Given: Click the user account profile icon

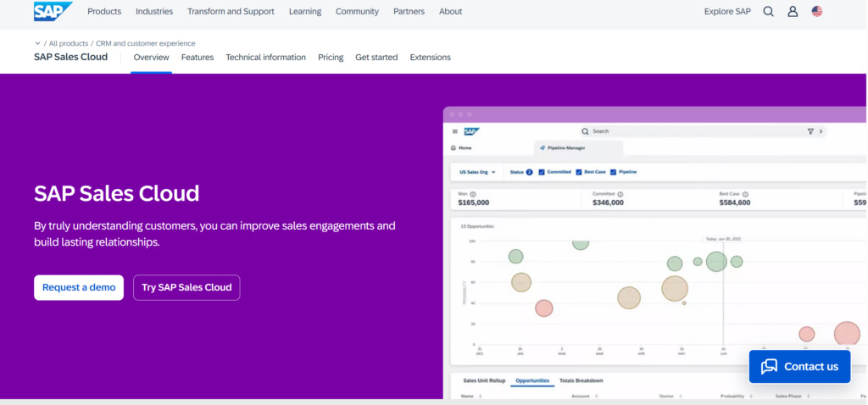Looking at the screenshot, I should [x=793, y=12].
